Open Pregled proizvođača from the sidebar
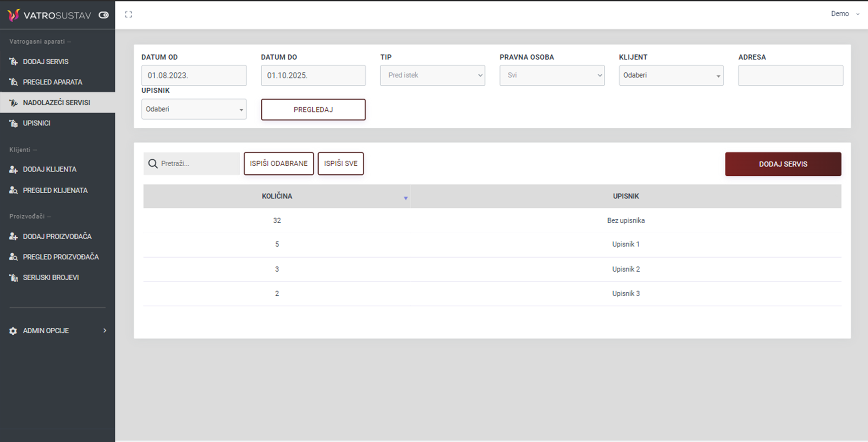The image size is (868, 442). tap(61, 257)
